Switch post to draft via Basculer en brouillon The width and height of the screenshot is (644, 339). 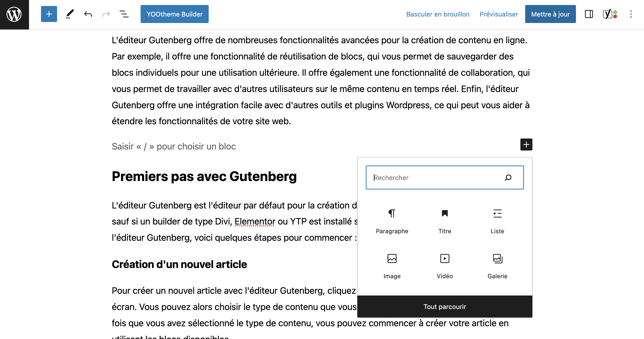(x=438, y=14)
